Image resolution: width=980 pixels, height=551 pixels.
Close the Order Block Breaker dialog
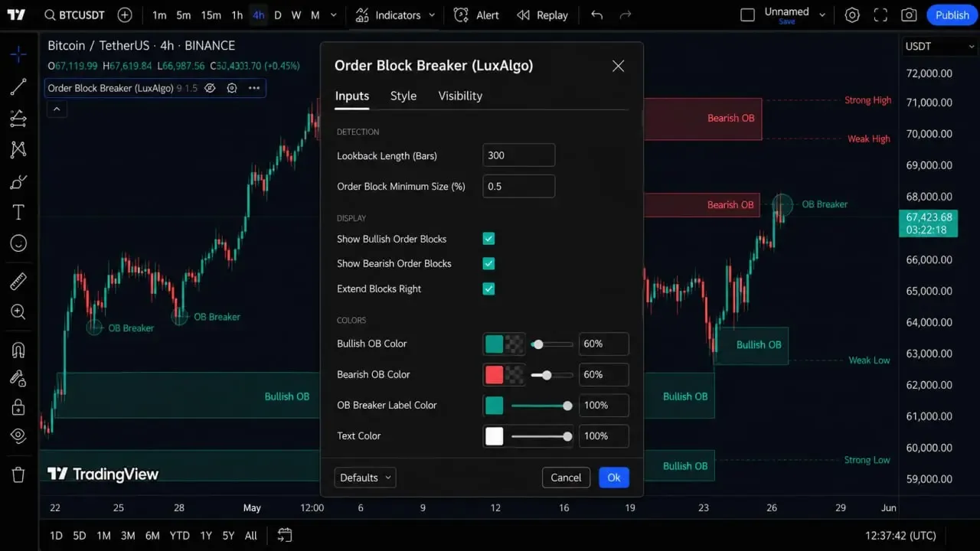pyautogui.click(x=618, y=66)
